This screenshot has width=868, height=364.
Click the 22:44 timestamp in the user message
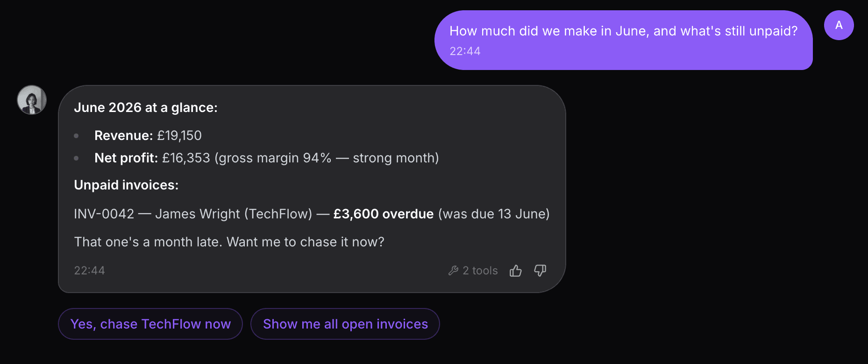pyautogui.click(x=465, y=51)
